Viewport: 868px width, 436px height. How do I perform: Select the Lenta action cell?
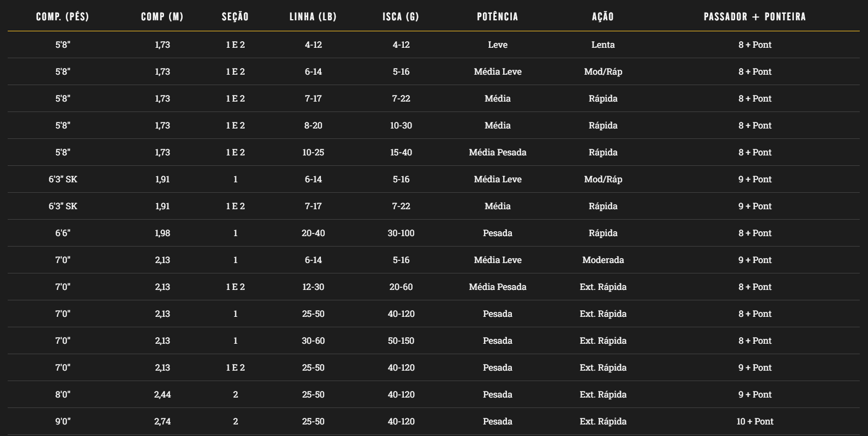[x=603, y=44]
